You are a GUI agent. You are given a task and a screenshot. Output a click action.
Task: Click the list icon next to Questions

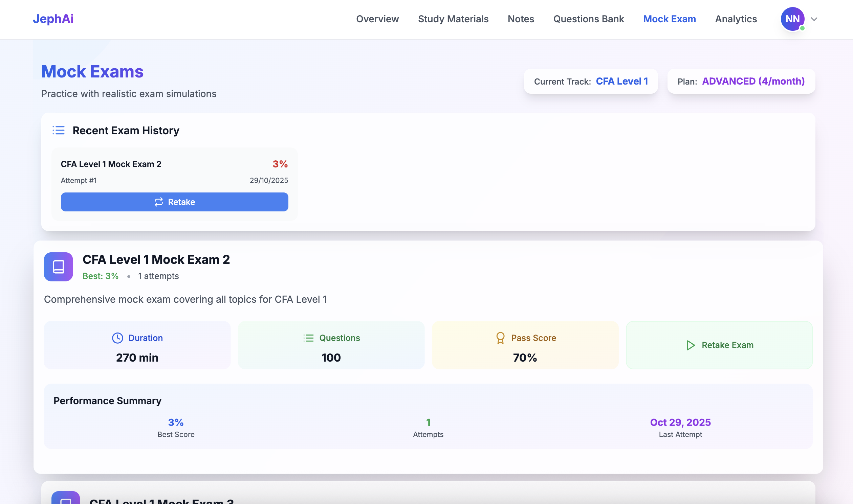point(309,338)
